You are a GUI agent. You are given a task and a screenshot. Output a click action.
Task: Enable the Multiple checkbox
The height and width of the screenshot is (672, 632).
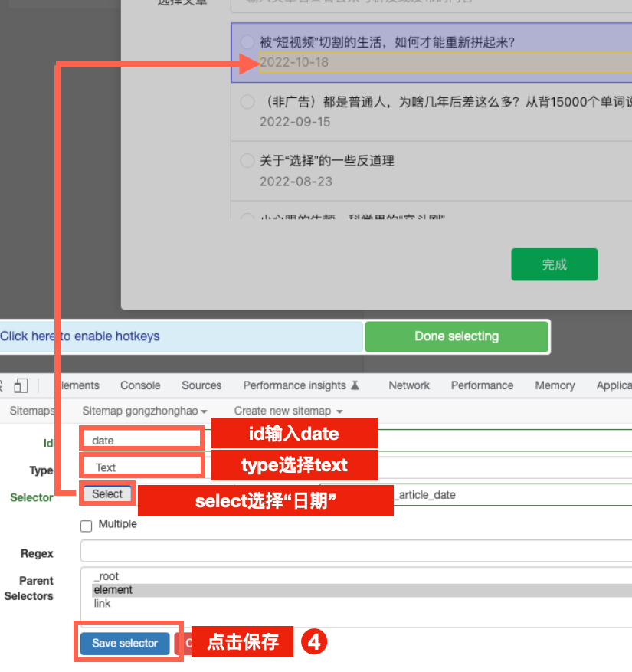pyautogui.click(x=87, y=526)
